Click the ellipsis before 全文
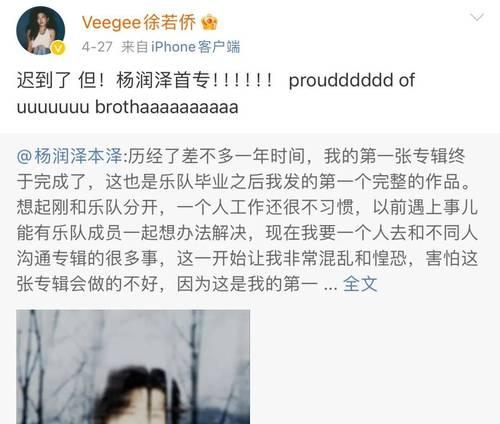Image resolution: width=500 pixels, height=424 pixels. click(331, 286)
